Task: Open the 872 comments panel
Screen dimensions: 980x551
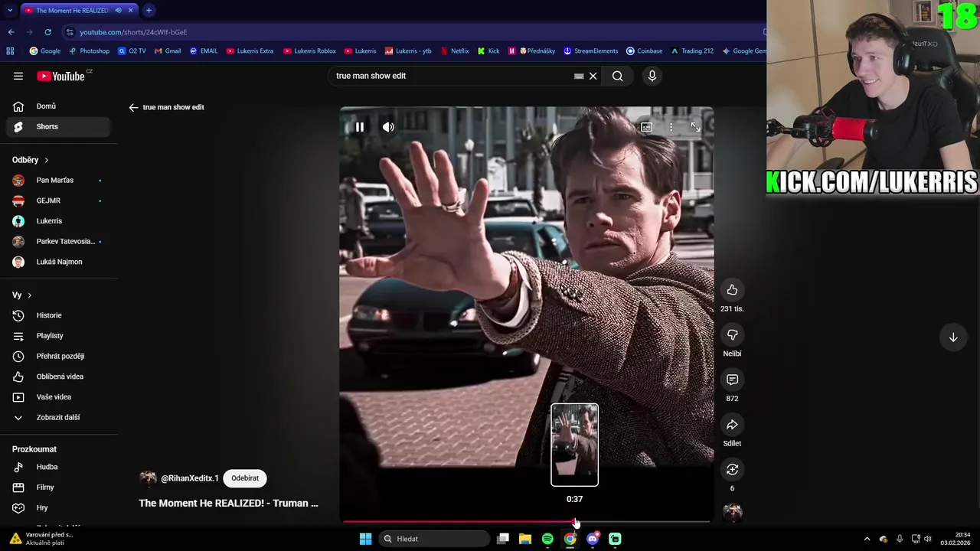Action: pos(732,380)
